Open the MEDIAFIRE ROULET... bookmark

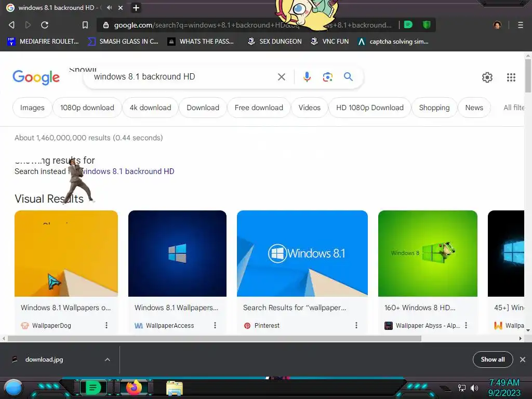[43, 42]
